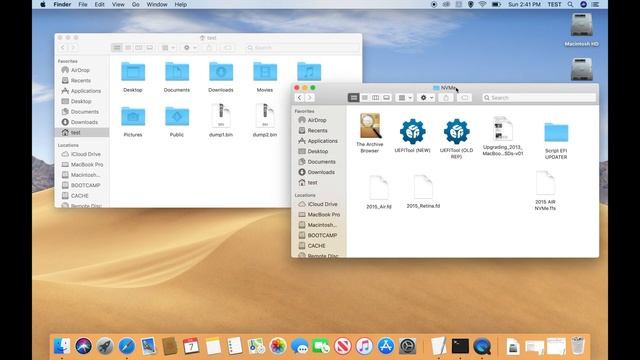
Task: Switch NVMe window to icon view
Action: pos(353,98)
